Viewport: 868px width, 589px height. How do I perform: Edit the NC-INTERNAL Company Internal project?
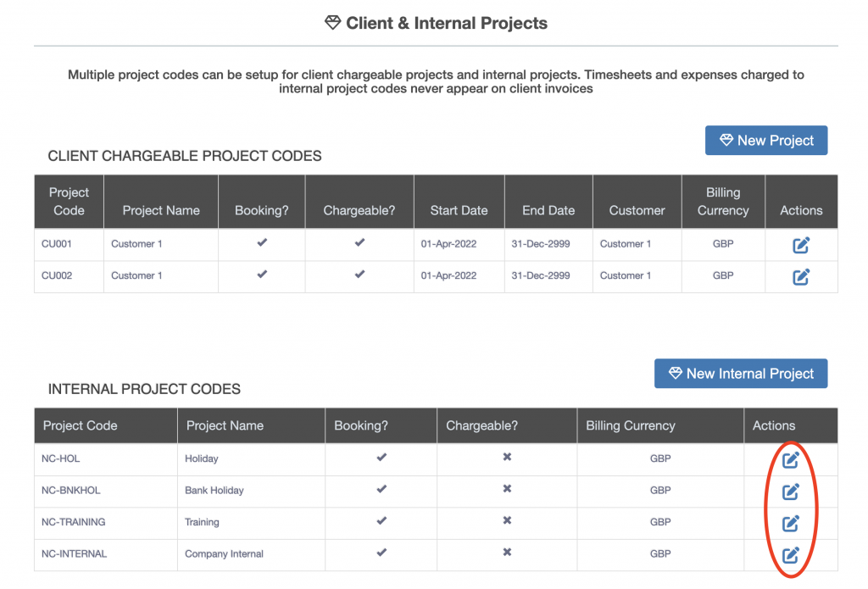pos(790,555)
